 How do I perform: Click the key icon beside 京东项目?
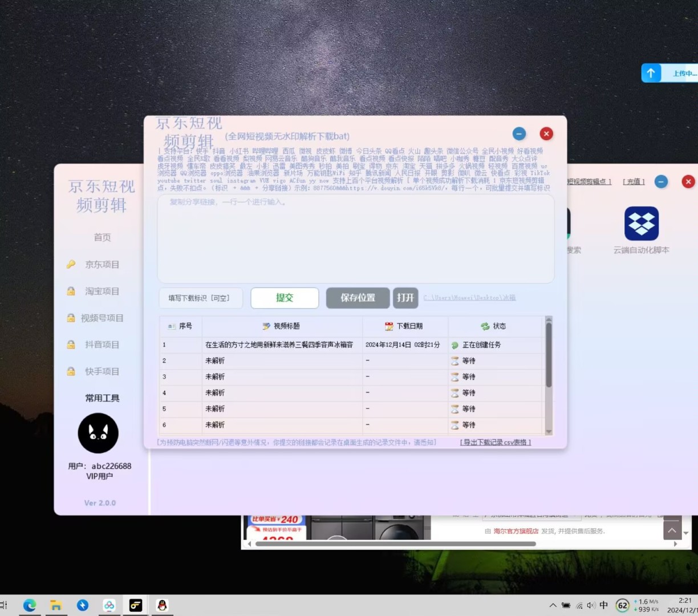(x=71, y=264)
